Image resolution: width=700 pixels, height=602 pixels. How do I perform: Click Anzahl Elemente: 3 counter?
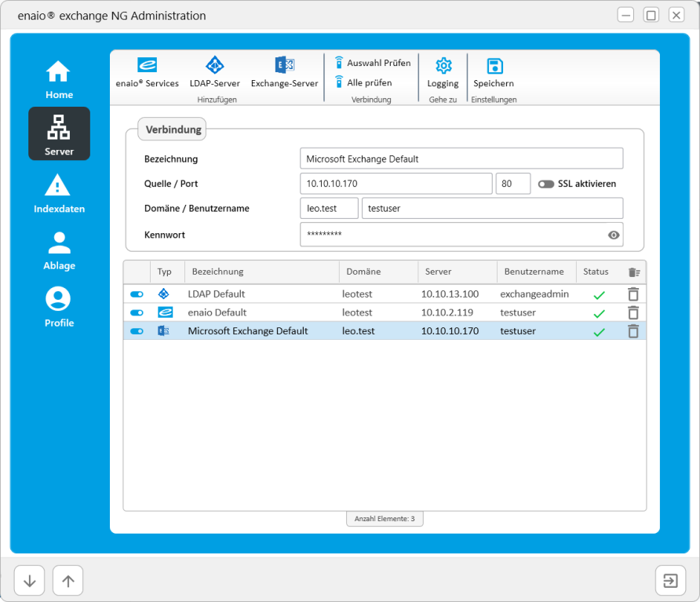(x=385, y=519)
